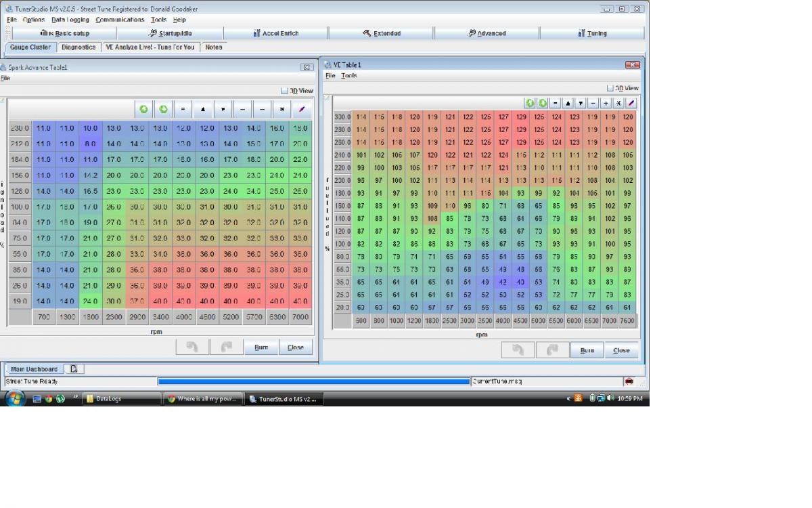Click Close in Spark Advance Table
812x508 pixels.
(x=296, y=347)
